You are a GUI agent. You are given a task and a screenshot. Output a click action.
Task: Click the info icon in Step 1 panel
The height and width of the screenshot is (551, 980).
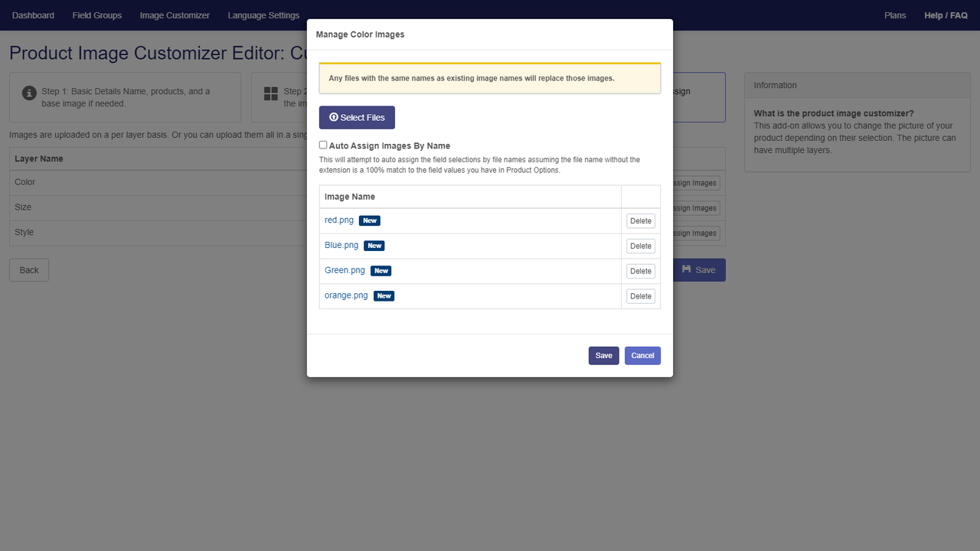(x=28, y=93)
